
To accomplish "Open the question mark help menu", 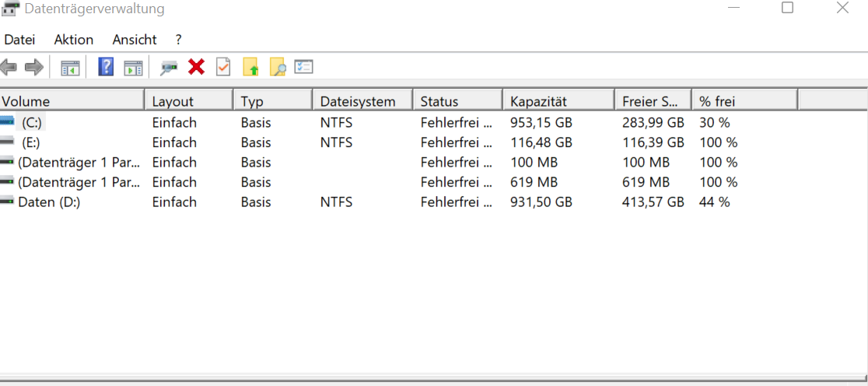I will 179,40.
